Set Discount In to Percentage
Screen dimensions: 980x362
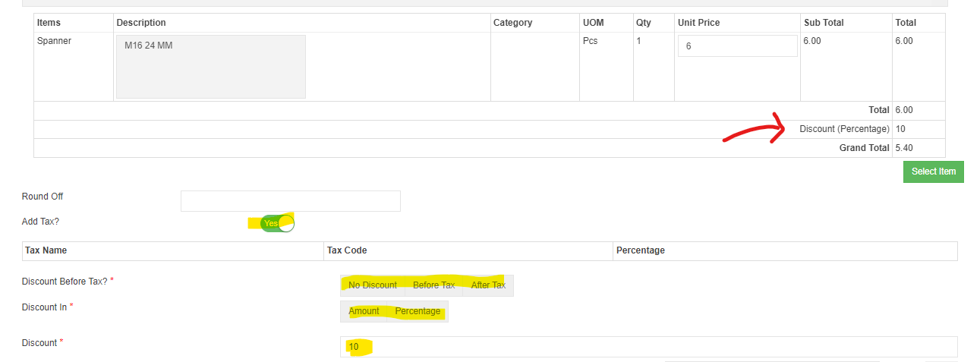tap(418, 311)
